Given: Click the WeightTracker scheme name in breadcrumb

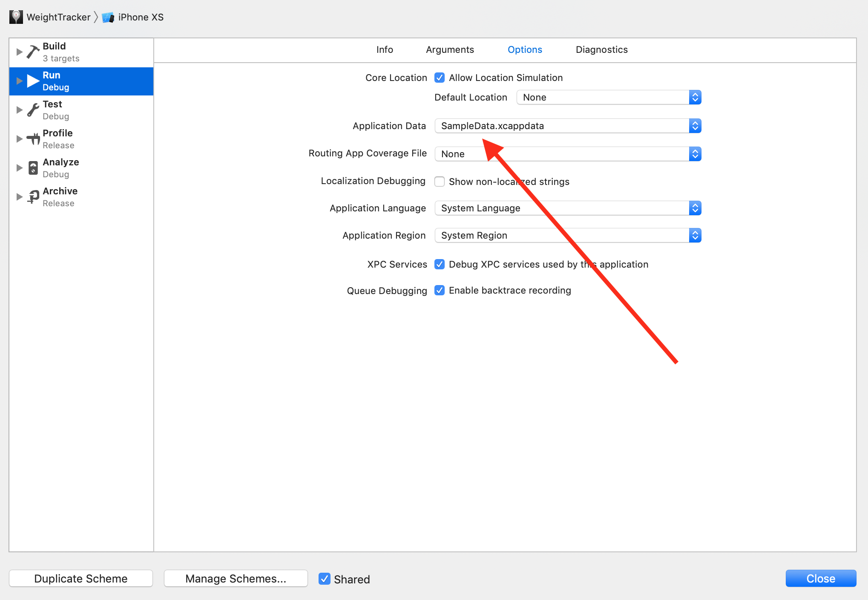Looking at the screenshot, I should click(58, 17).
